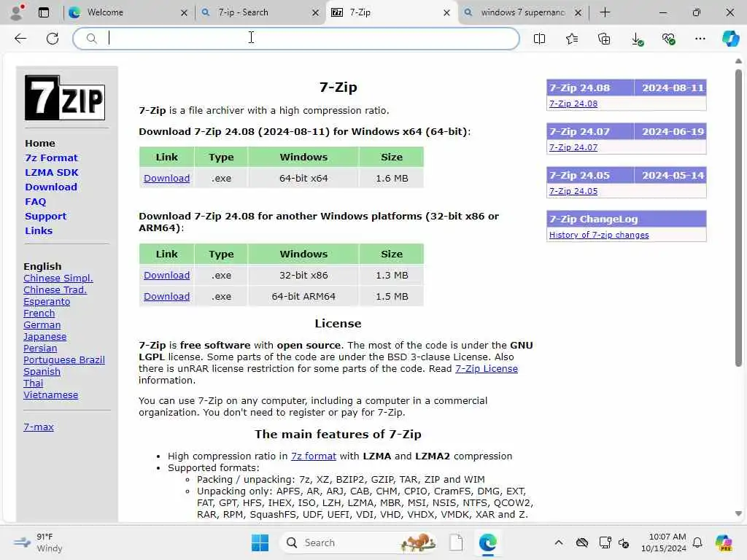Open split screen view icon
747x560 pixels.
(x=539, y=39)
